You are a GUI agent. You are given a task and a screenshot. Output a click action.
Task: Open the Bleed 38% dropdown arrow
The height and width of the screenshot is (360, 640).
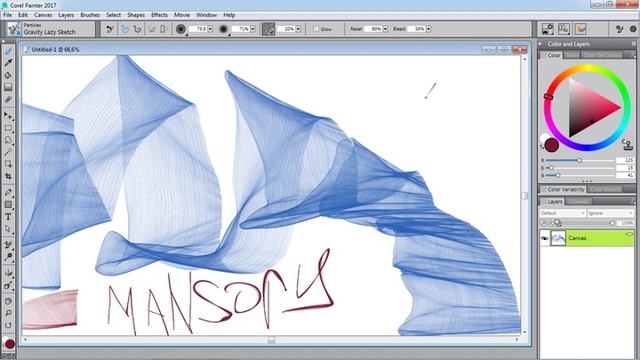click(428, 29)
